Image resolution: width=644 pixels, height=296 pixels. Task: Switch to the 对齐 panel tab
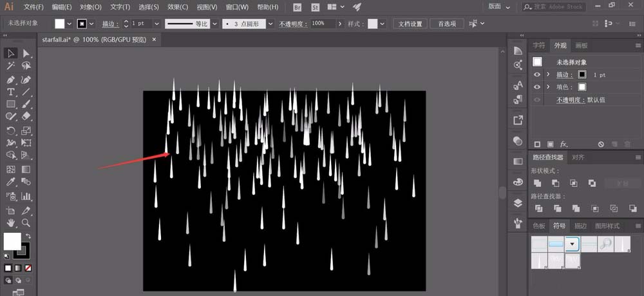point(578,157)
